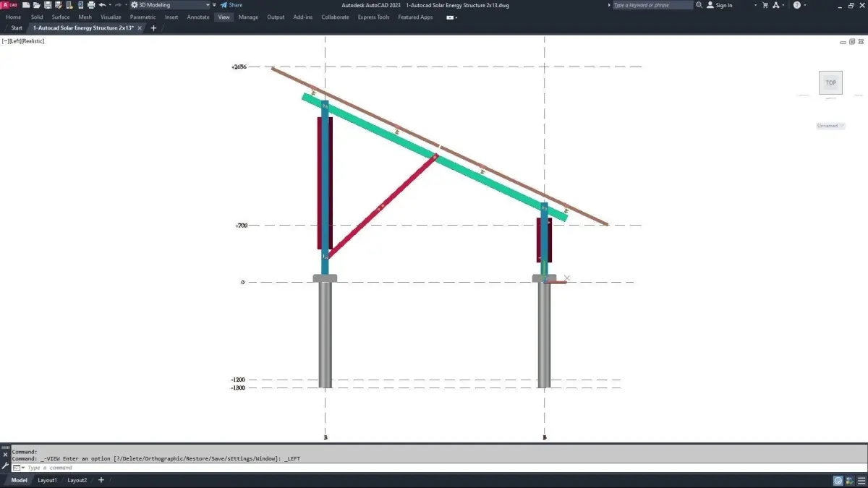The height and width of the screenshot is (488, 868).
Task: Open the Unnamed UCS dropdown
Action: tap(830, 126)
